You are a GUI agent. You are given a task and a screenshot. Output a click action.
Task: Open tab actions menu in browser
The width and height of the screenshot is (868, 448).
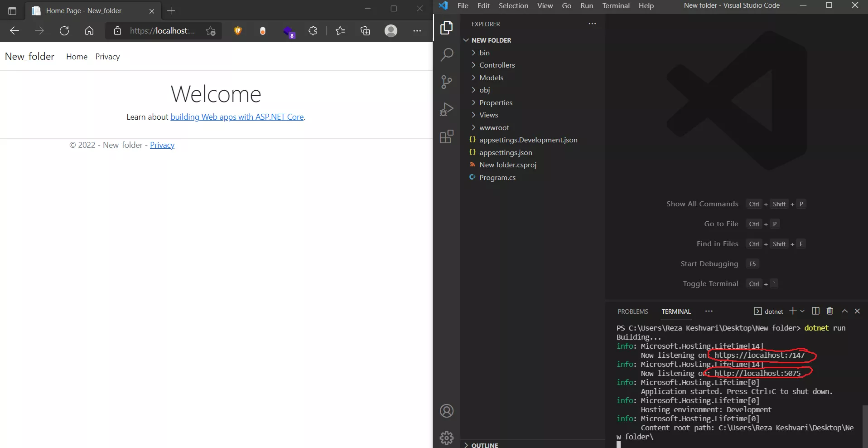tap(12, 11)
